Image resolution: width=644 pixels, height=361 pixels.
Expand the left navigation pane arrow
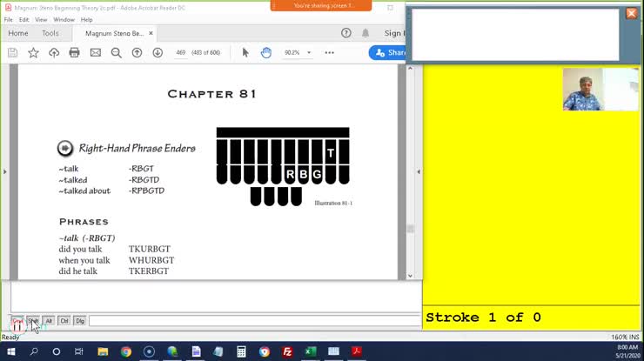tap(5, 171)
